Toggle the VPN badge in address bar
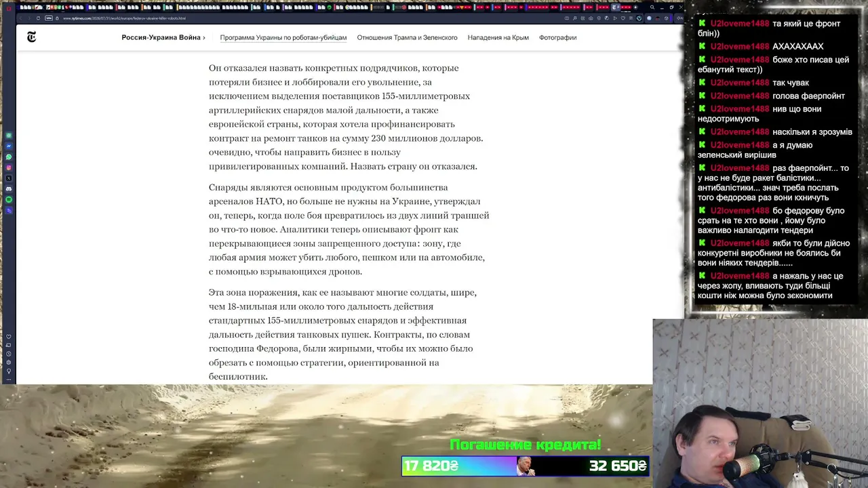Viewport: 868px width, 488px height. pyautogui.click(x=49, y=18)
